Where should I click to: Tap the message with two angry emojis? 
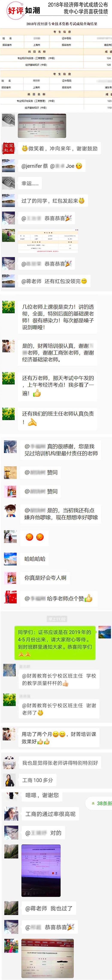[35, 537]
